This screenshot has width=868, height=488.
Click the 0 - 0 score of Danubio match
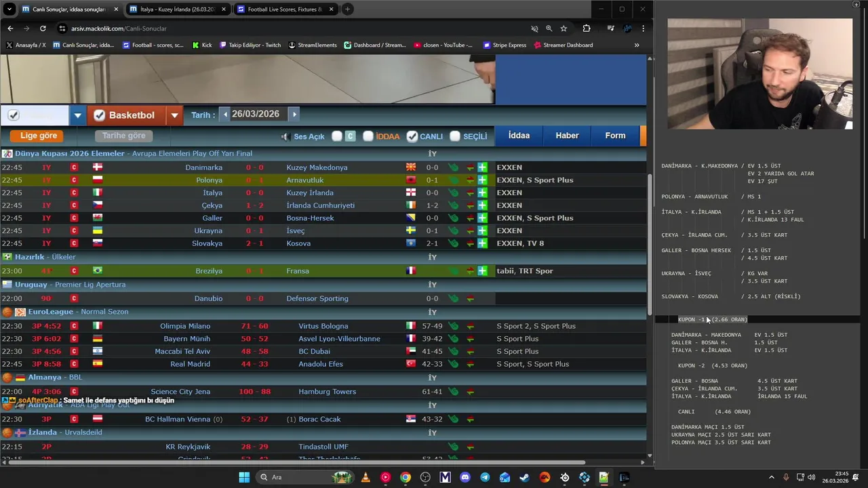254,299
